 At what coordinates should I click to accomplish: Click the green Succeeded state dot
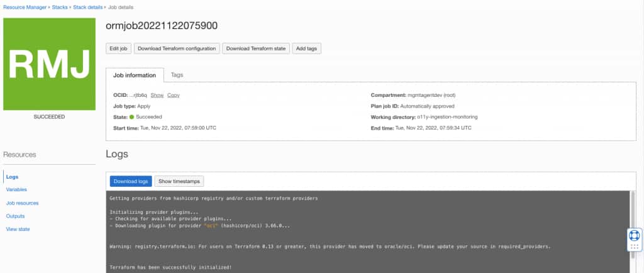pyautogui.click(x=132, y=117)
